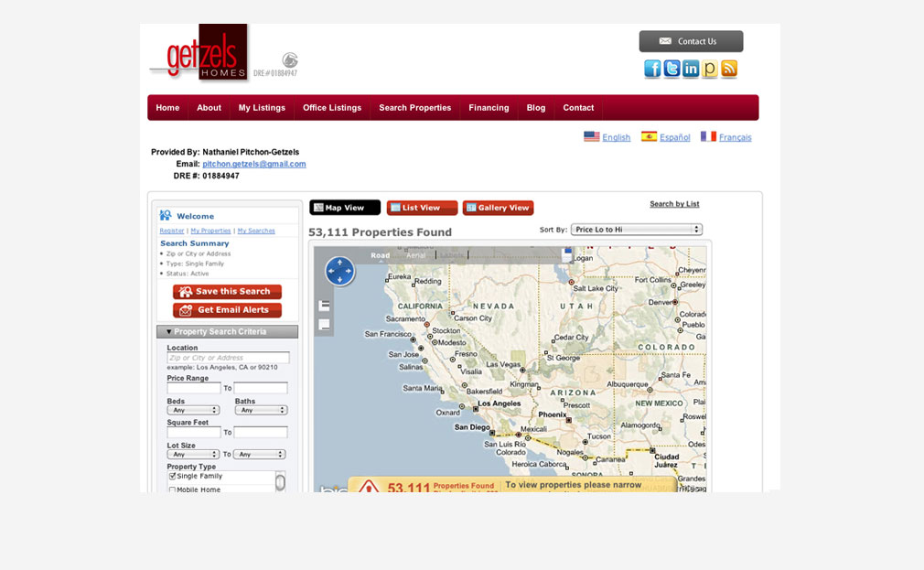Click the Get Email Alerts button

(227, 310)
